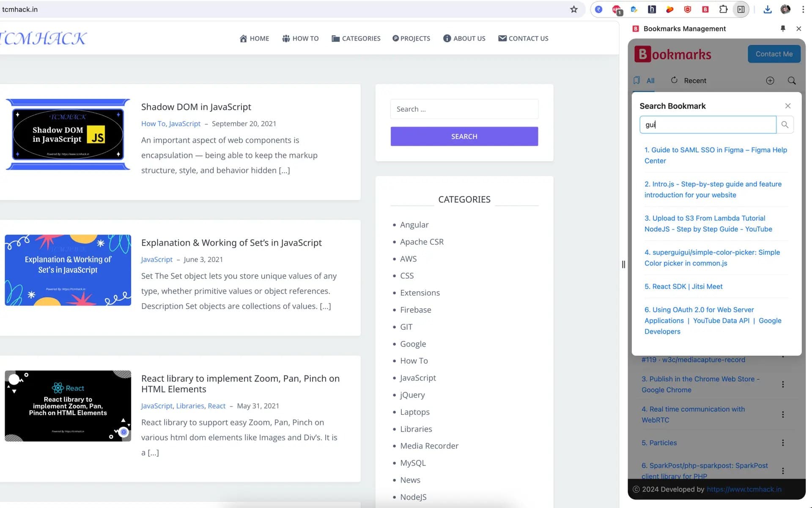Click the purple SEARCH button

[464, 136]
